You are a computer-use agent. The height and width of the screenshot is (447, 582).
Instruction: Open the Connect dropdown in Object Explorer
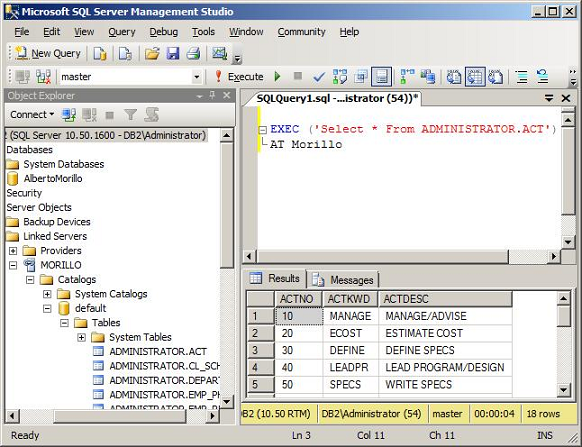(x=32, y=115)
